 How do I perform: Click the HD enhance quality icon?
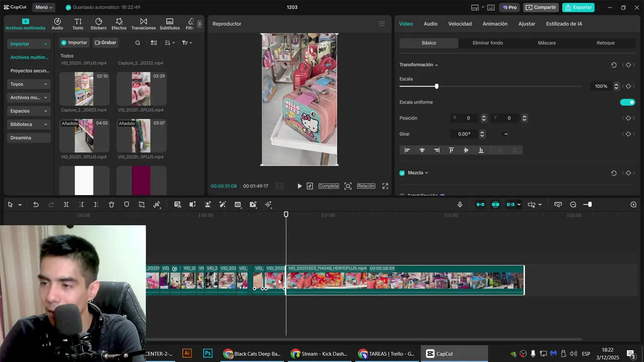(237, 205)
